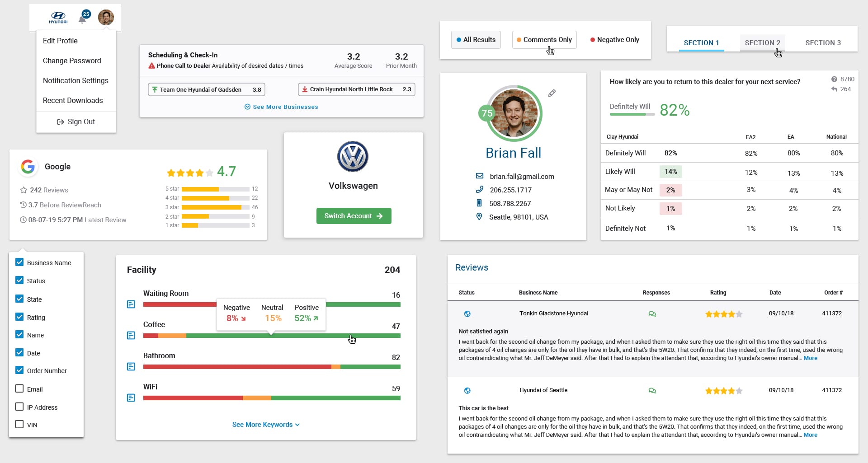This screenshot has height=463, width=868.
Task: Click the globe status icon for Tonkin Gladstone Hyundai
Action: click(x=467, y=314)
